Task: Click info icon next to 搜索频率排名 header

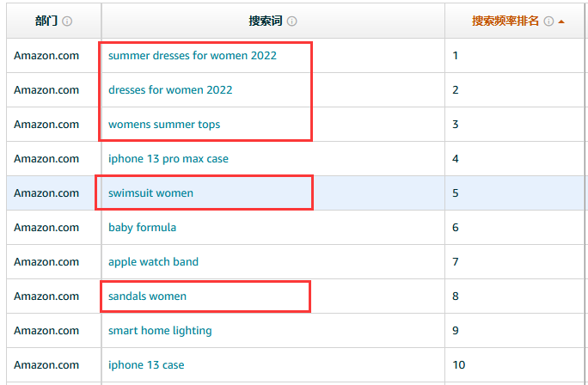Action: pos(548,21)
